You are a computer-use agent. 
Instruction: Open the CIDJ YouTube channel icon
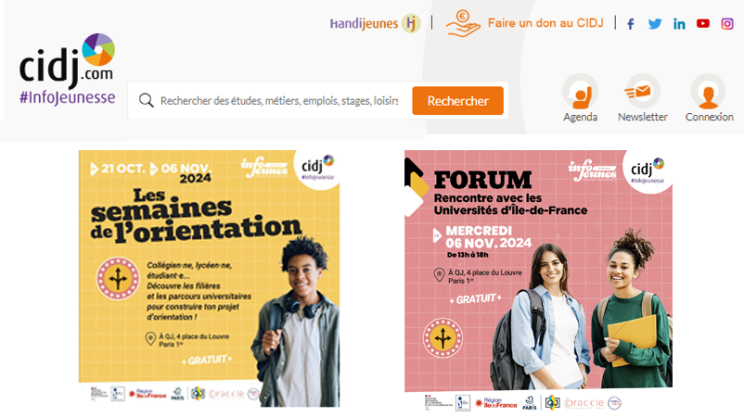(x=703, y=23)
